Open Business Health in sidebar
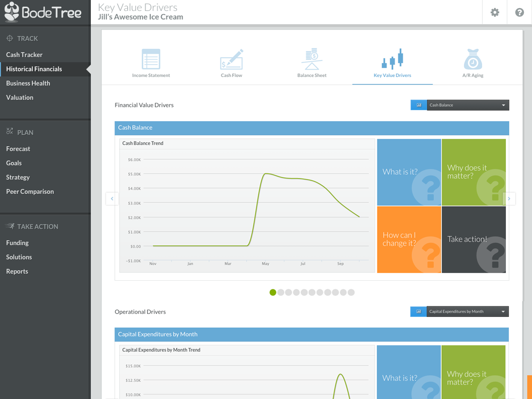This screenshot has height=399, width=532. pos(28,83)
